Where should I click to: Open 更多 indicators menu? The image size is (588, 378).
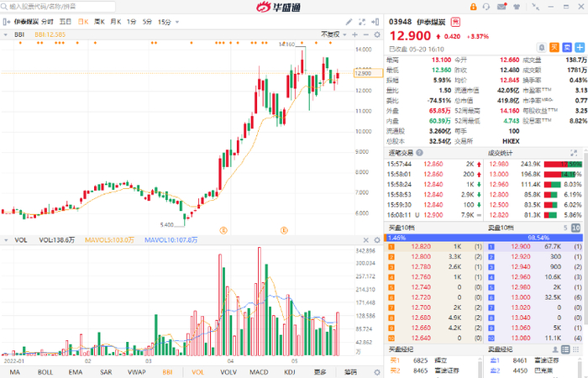click(x=320, y=372)
